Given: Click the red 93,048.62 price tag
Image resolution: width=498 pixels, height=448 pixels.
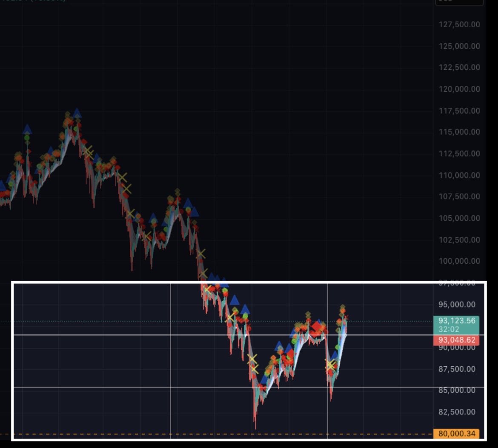Looking at the screenshot, I should click(x=456, y=340).
